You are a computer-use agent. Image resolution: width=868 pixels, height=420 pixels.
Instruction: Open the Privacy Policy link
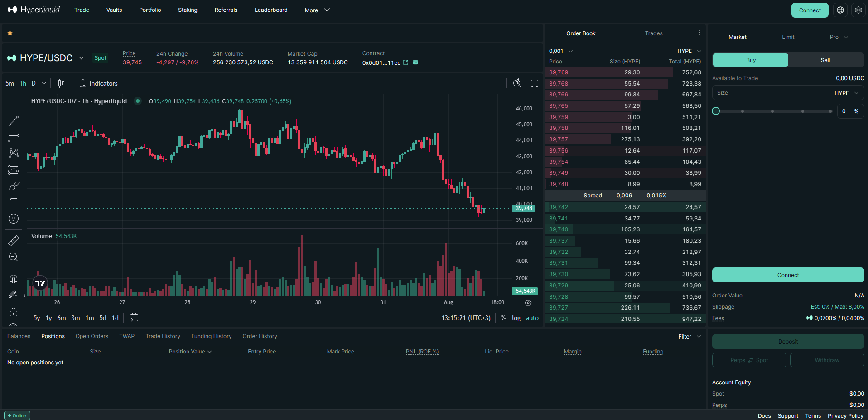(845, 416)
